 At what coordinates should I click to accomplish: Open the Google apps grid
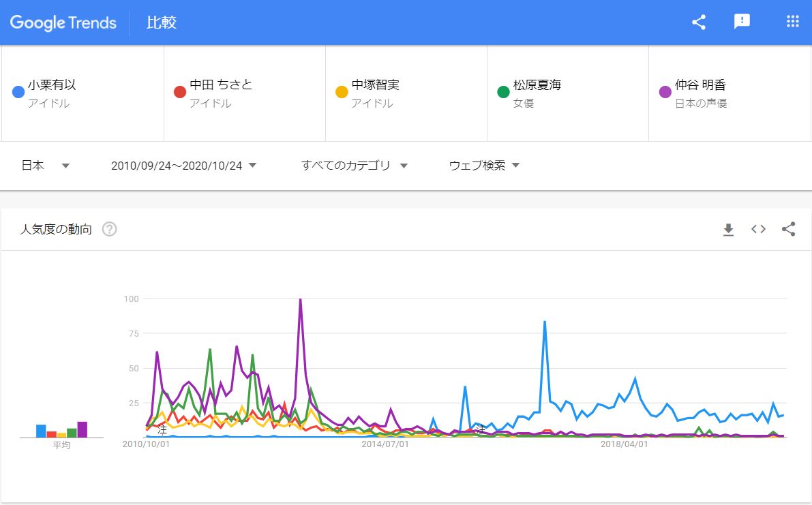tap(792, 22)
